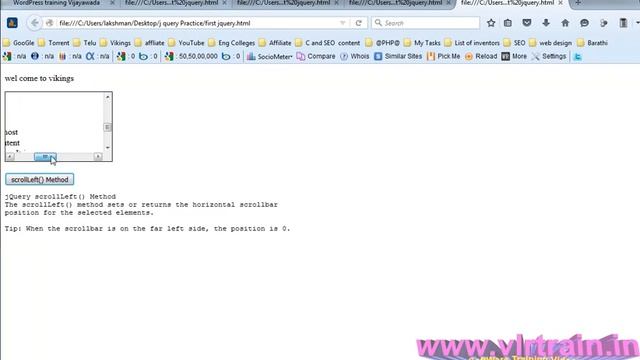The width and height of the screenshot is (640, 360).
Task: Click Whois in the SEO toolbar
Action: 355,56
